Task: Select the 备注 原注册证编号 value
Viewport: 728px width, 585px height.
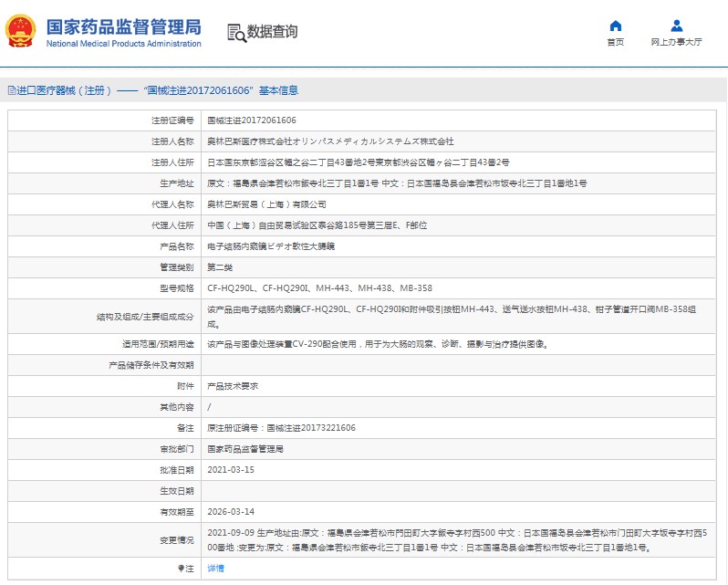Action: (x=281, y=428)
